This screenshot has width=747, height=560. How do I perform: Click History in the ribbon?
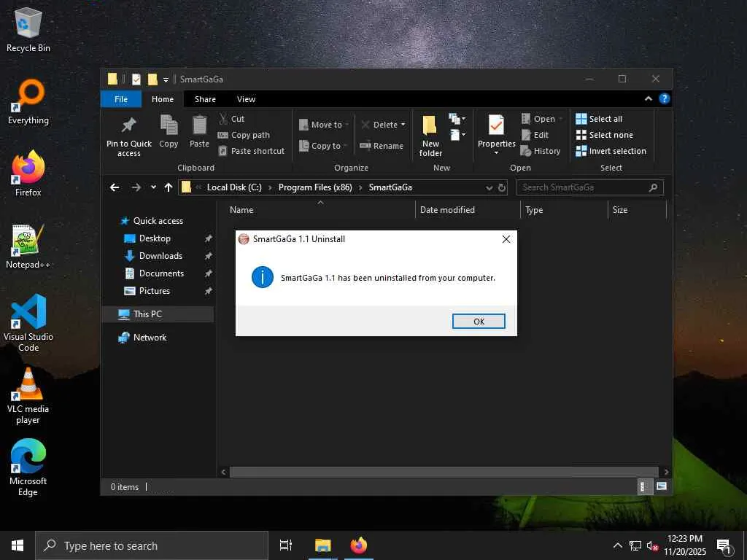coord(541,151)
